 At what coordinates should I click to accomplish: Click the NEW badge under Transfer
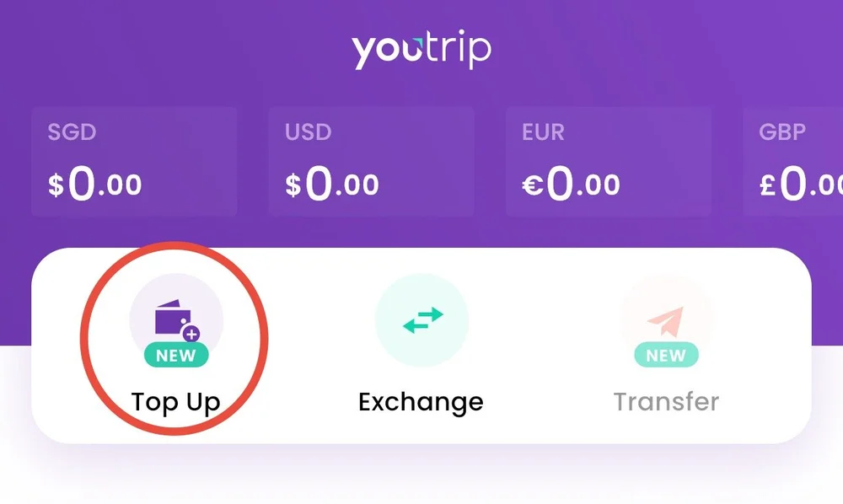(666, 355)
